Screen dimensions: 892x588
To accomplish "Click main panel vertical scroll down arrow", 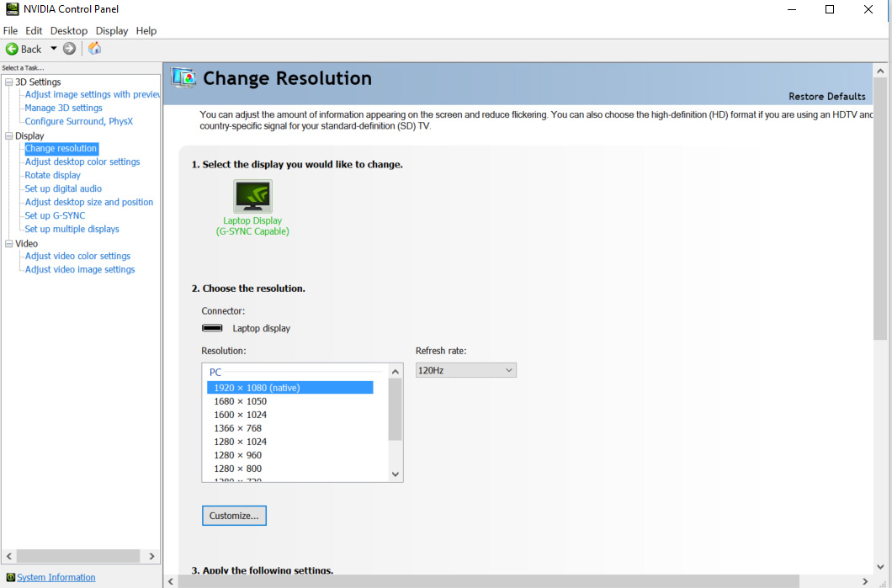I will click(x=880, y=566).
